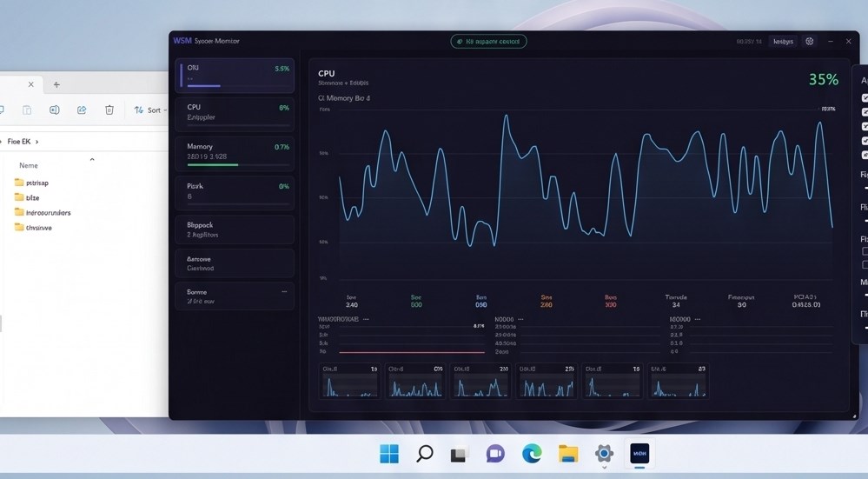Open File Explorer from the taskbar
The image size is (868, 479).
coord(568,454)
